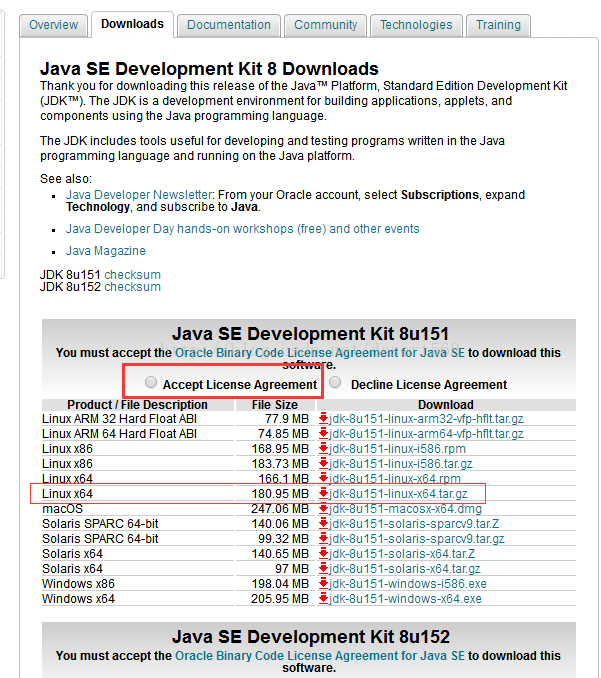Open the JDK 8u151 checksum link
Image resolution: width=601 pixels, height=678 pixels.
pos(132,275)
